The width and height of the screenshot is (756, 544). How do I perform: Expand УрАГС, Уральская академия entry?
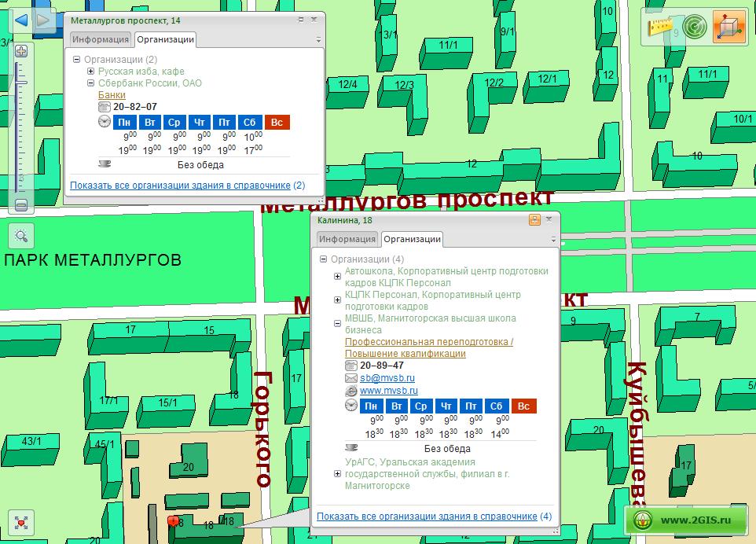(337, 473)
